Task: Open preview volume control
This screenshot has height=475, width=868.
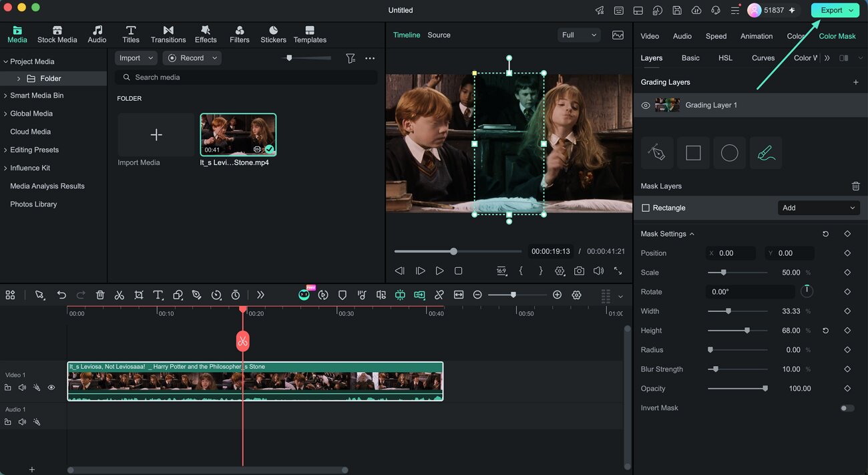Action: 598,271
